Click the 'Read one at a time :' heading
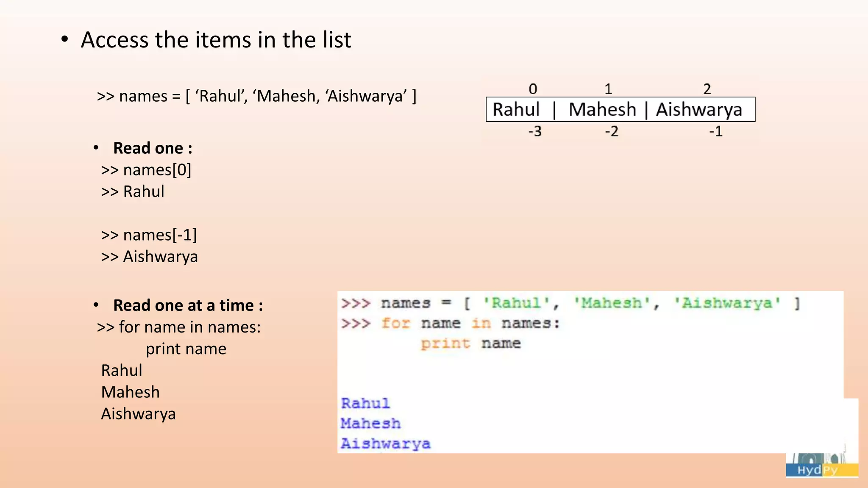868x488 pixels. point(188,305)
